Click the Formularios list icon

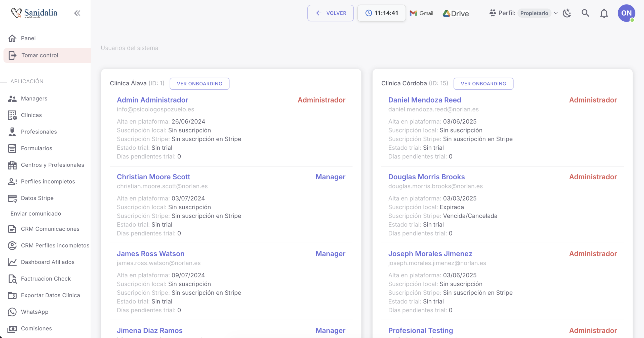pos(12,148)
